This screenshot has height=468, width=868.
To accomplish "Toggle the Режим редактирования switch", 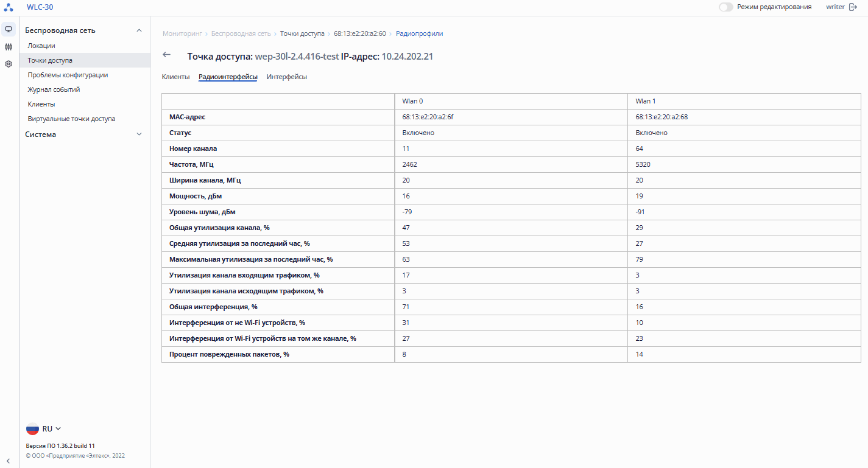I will coord(725,7).
